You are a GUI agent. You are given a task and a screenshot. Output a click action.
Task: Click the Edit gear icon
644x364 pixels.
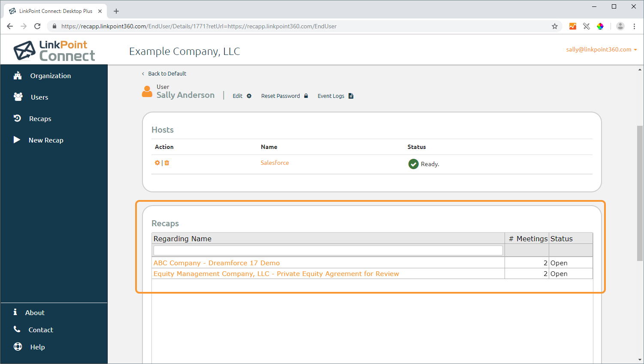[249, 96]
